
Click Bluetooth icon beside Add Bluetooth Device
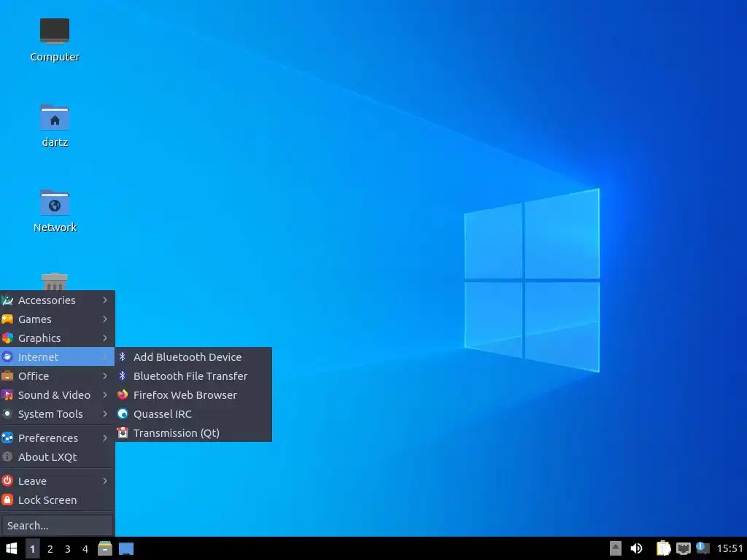123,357
